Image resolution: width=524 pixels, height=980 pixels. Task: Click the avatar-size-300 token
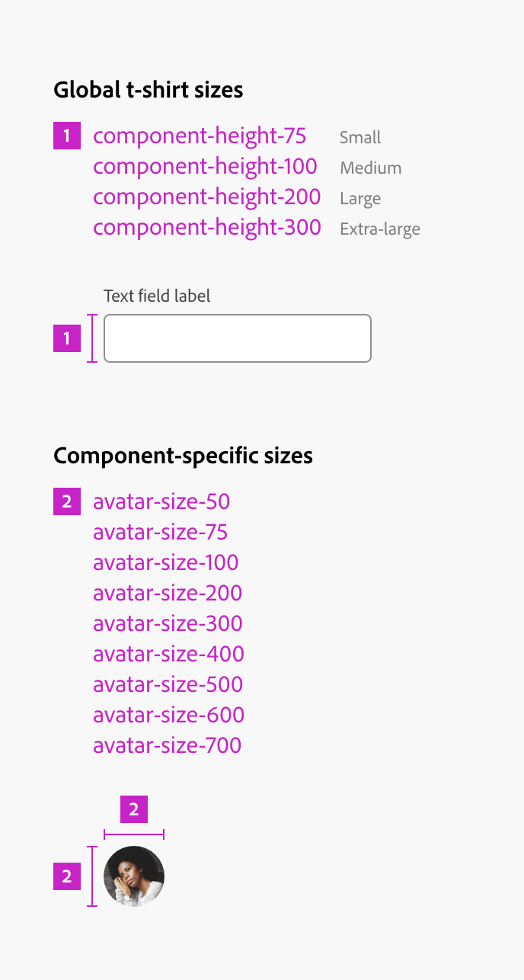[x=168, y=624]
